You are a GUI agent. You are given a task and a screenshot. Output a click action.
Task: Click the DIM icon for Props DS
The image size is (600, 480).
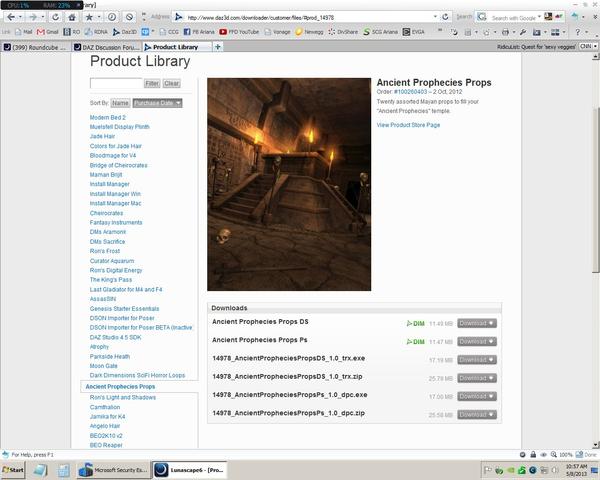[x=416, y=323]
